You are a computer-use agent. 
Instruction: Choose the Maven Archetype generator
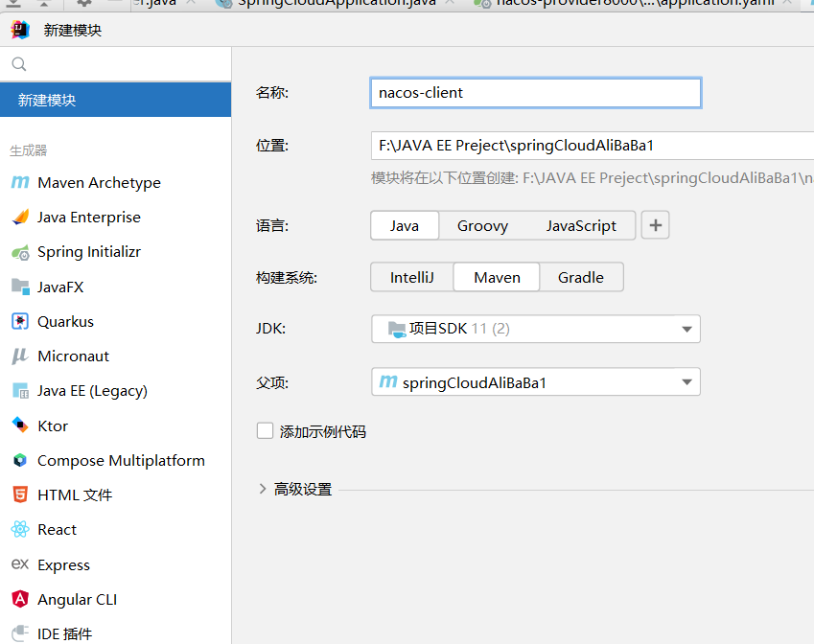(115, 183)
